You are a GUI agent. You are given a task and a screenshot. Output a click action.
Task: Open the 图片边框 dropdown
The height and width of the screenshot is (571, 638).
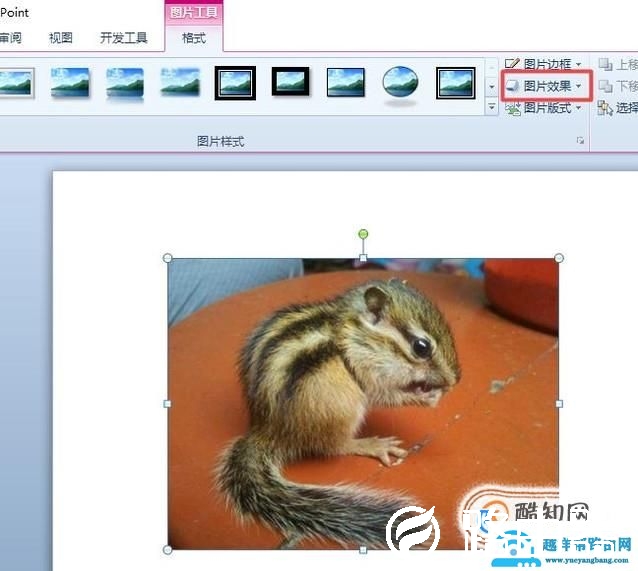click(543, 64)
